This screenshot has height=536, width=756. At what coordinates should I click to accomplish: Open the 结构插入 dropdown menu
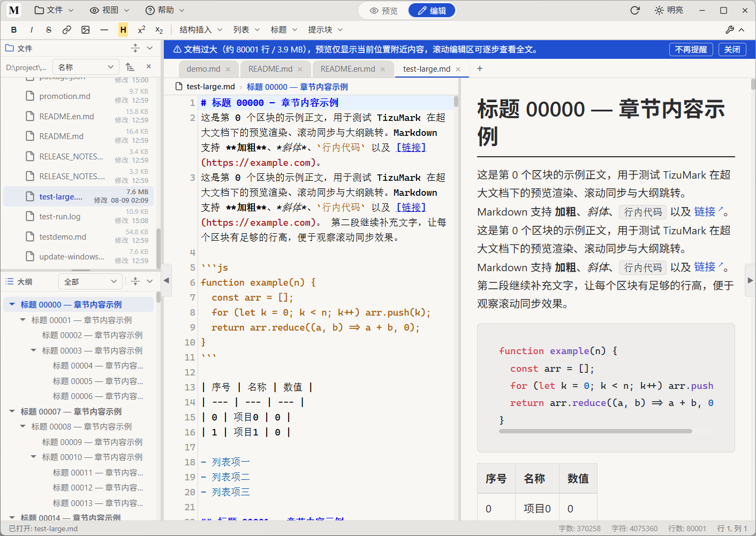click(201, 30)
